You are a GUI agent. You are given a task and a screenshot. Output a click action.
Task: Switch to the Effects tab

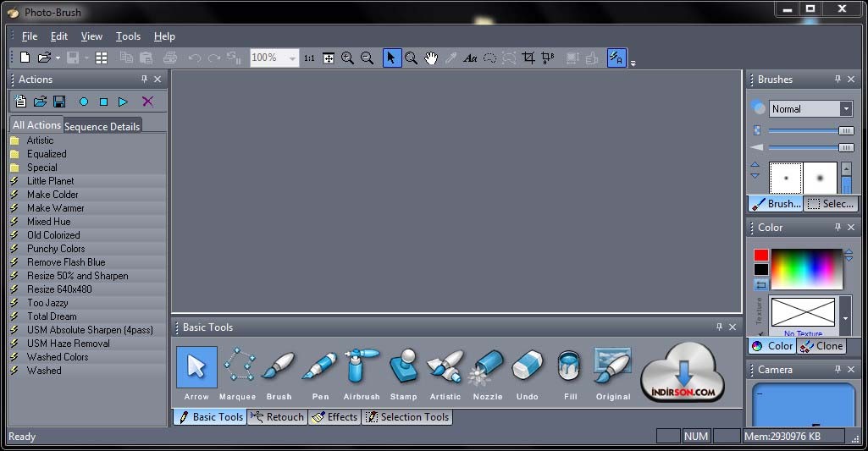point(334,416)
